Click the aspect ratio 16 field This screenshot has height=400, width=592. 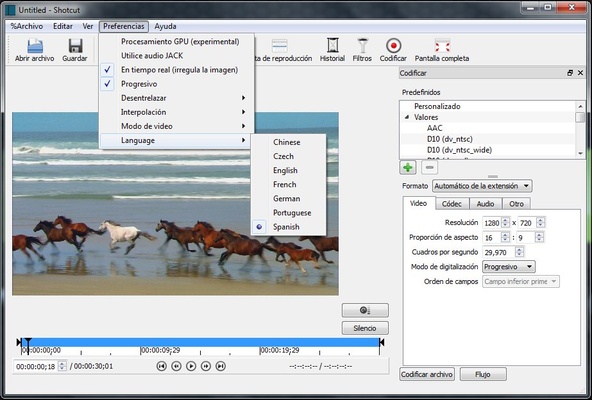coord(492,238)
